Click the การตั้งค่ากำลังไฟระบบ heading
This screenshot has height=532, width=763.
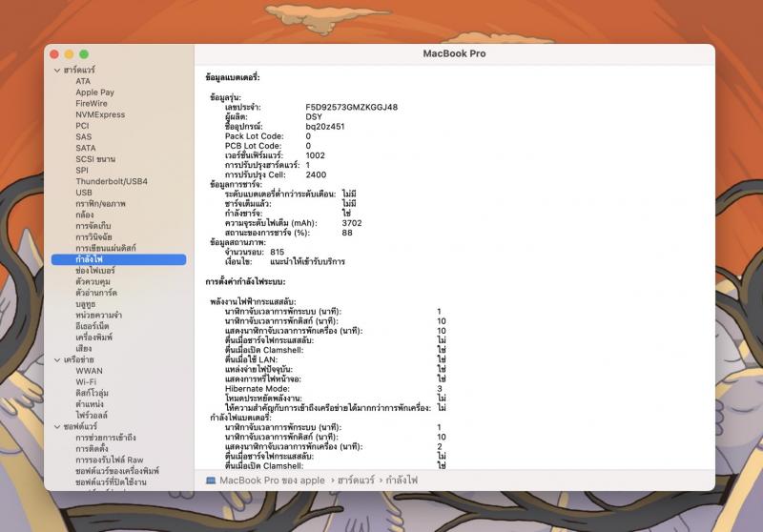[245, 281]
